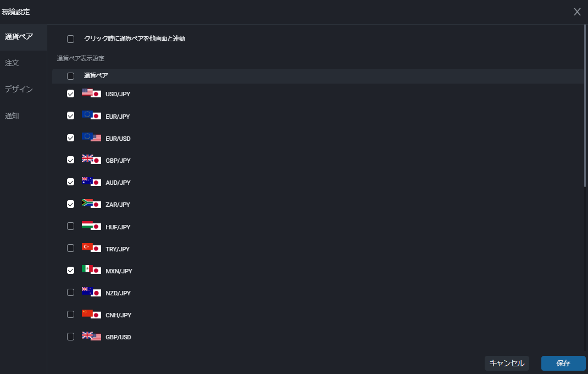Toggle the 通貨ペア select-all checkbox
This screenshot has height=374, width=588.
pyautogui.click(x=70, y=75)
